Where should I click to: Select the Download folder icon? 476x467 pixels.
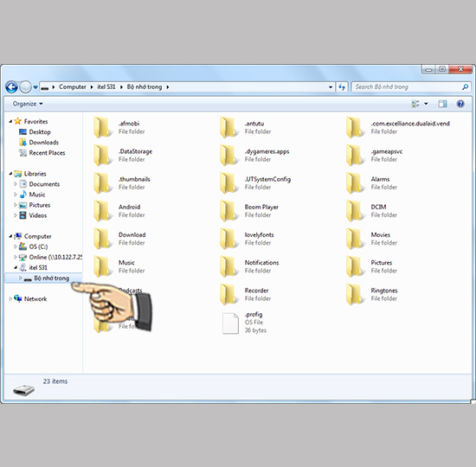[x=102, y=239]
